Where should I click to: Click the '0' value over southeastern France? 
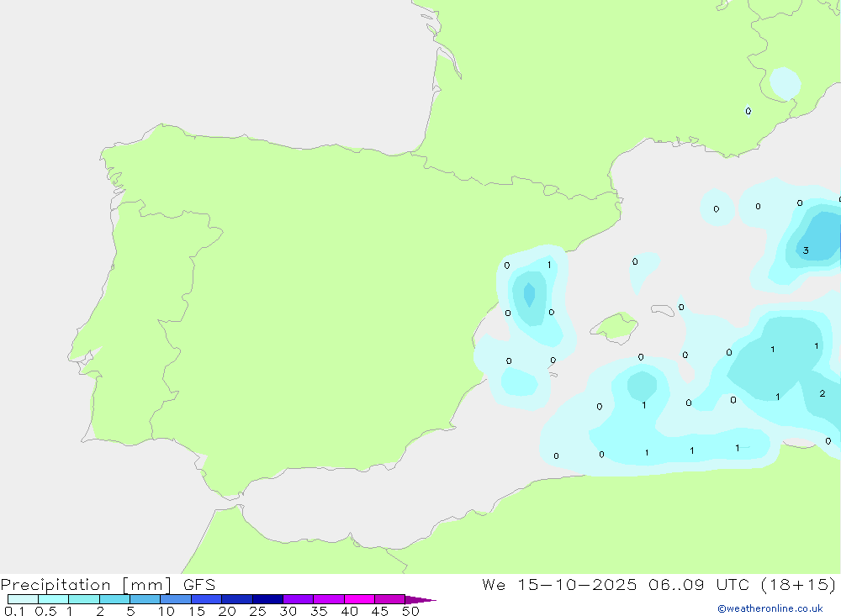748,111
